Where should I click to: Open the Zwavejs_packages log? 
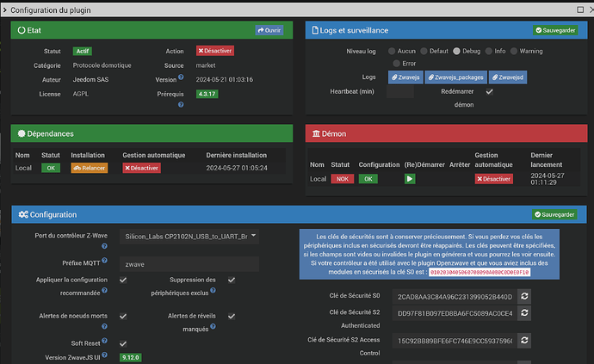pyautogui.click(x=455, y=77)
